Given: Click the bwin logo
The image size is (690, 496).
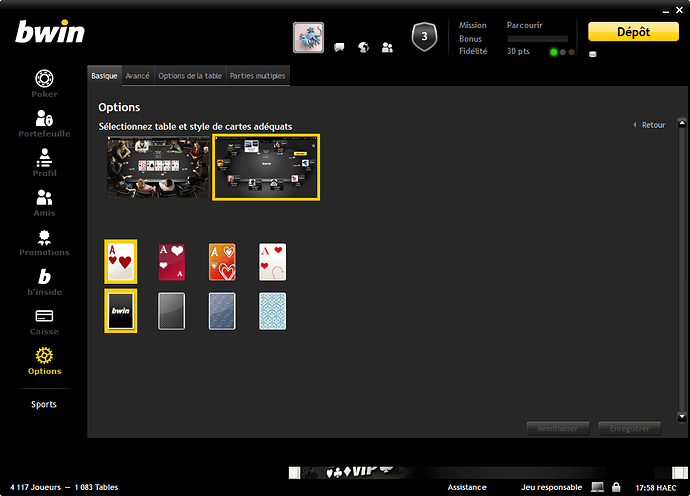Looking at the screenshot, I should pyautogui.click(x=50, y=32).
